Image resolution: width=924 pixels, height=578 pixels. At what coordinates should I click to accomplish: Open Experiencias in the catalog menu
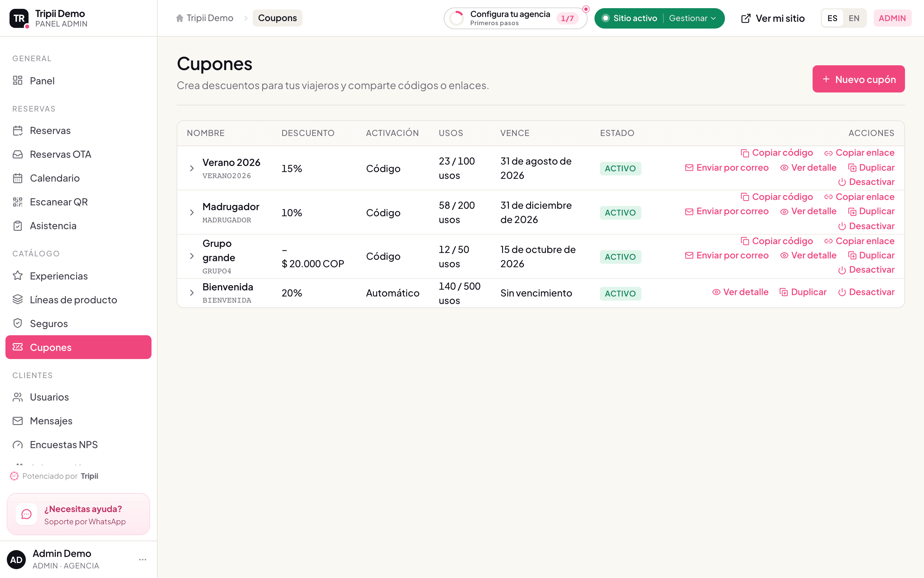click(x=78, y=276)
